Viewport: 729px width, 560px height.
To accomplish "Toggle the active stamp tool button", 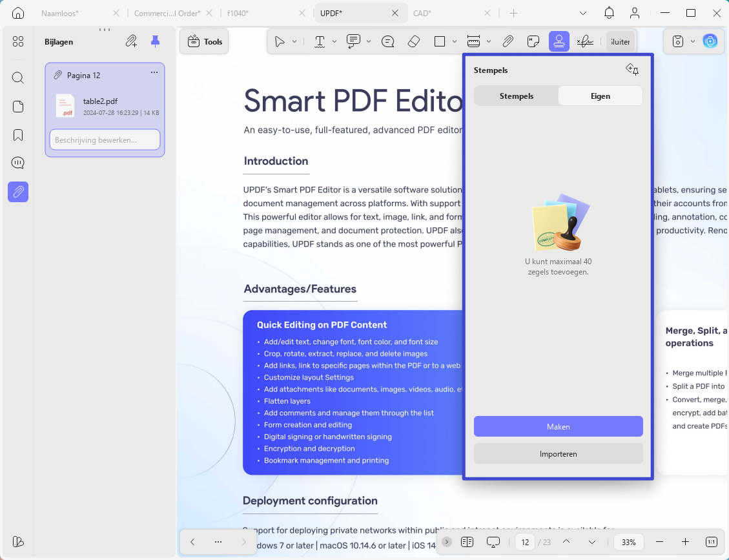I will [559, 42].
